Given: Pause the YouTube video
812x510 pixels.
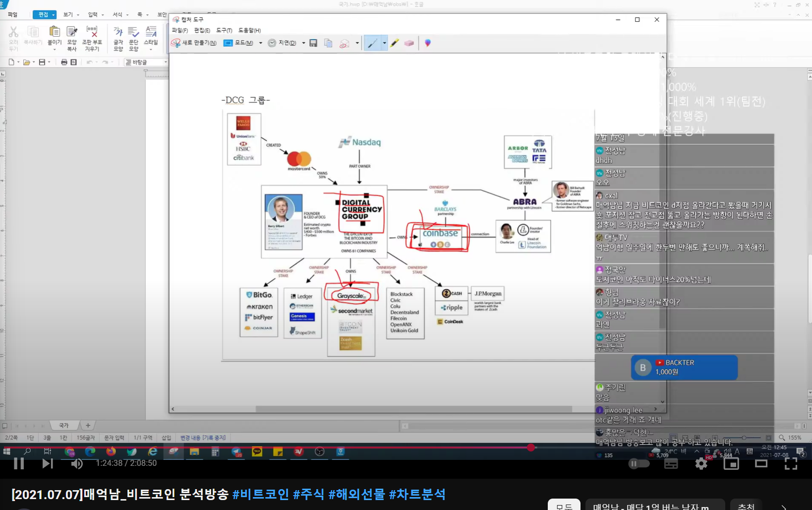Looking at the screenshot, I should 19,463.
